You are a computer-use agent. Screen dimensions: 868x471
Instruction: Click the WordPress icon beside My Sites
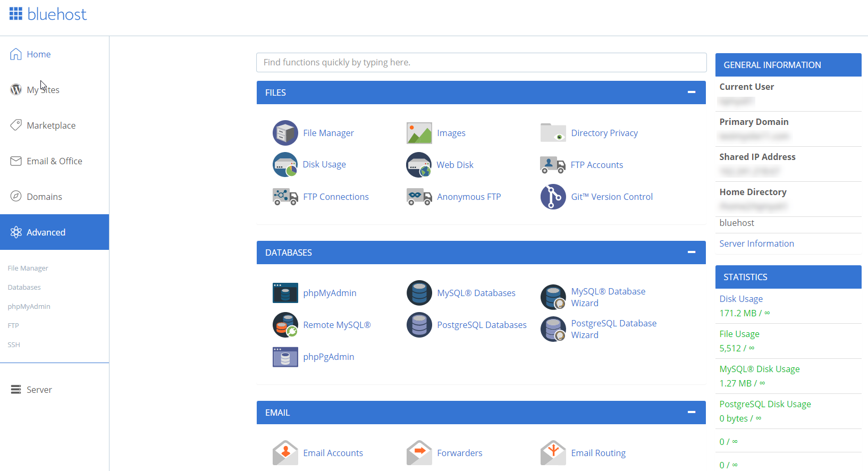click(x=16, y=90)
